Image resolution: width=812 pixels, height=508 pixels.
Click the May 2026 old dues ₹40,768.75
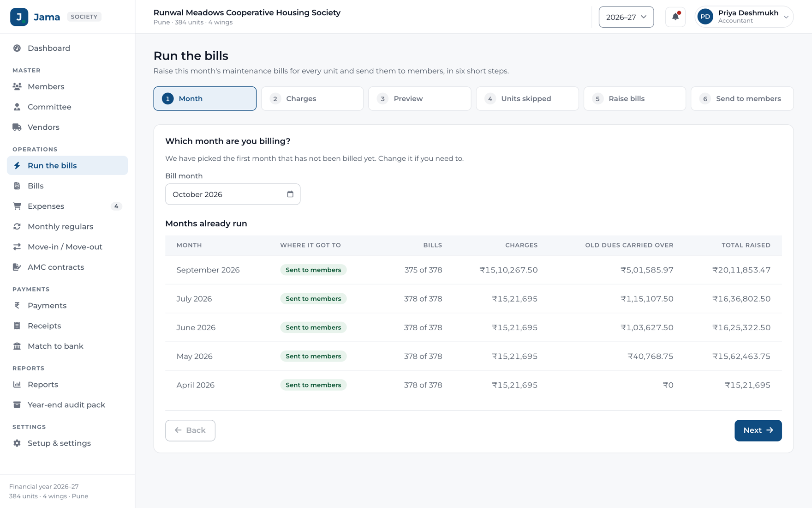pyautogui.click(x=651, y=356)
